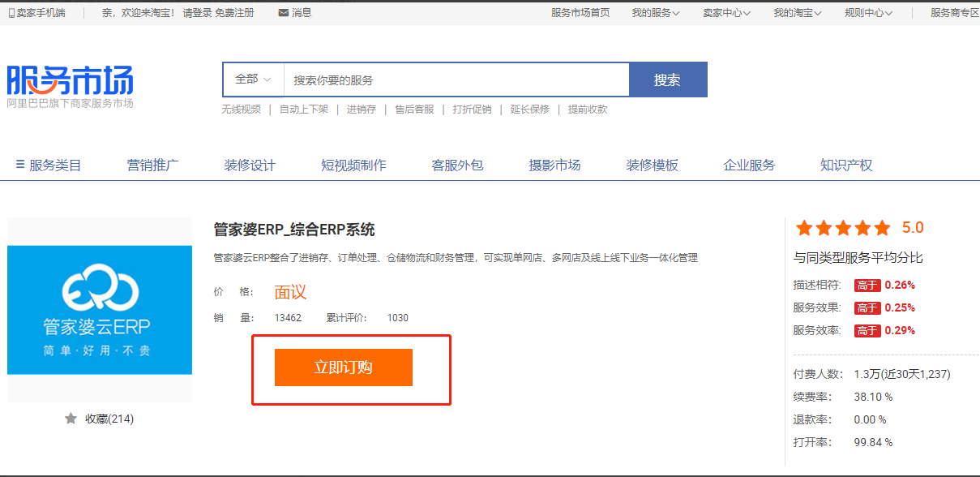This screenshot has width=980, height=477.
Task: Focus the 搜索你要的服务 search field
Action: point(456,79)
